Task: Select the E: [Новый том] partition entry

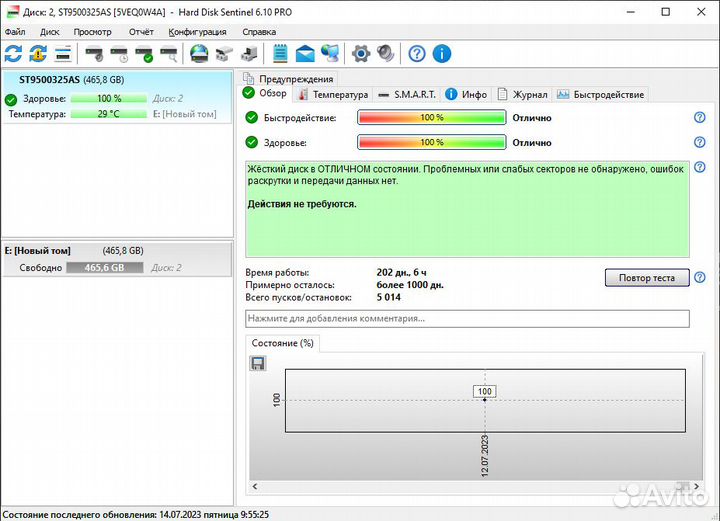Action: [117, 259]
